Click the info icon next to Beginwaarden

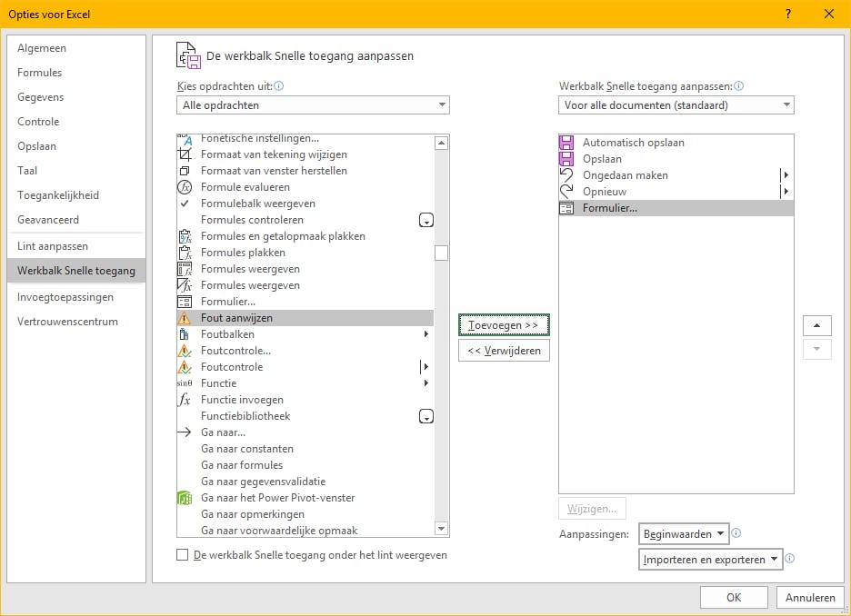click(736, 533)
